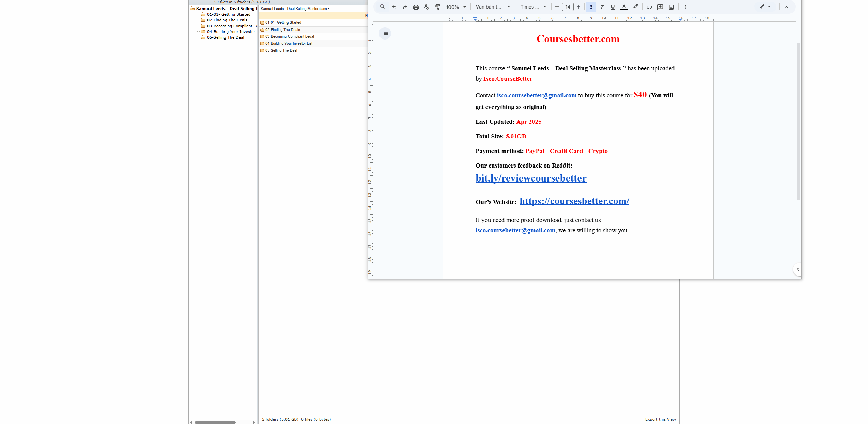Toggle italic formatting
868x424 pixels.
coord(602,7)
